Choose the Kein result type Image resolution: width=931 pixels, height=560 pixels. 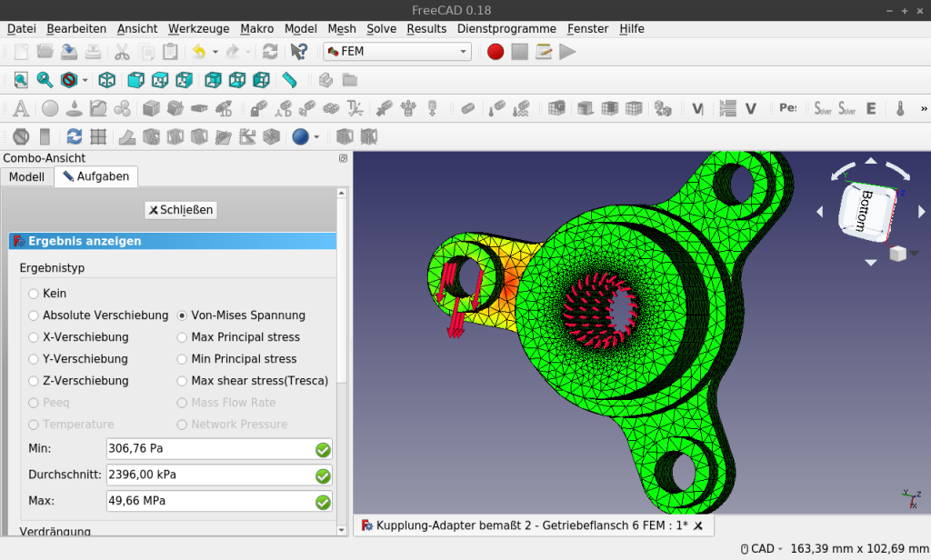34,294
